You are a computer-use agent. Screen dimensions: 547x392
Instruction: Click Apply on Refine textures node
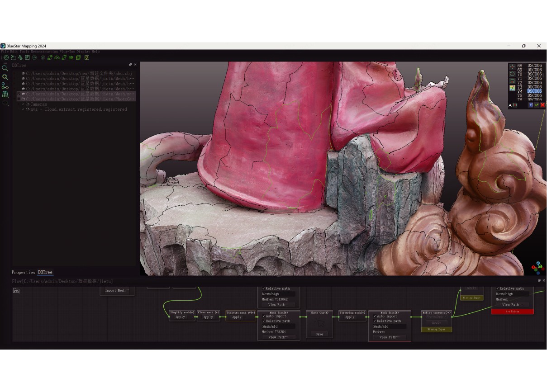tap(437, 323)
